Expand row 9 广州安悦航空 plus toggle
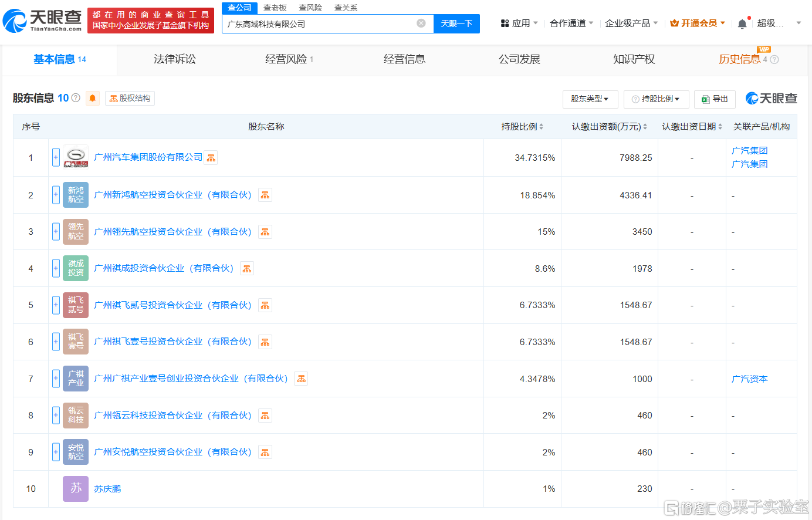 click(56, 452)
